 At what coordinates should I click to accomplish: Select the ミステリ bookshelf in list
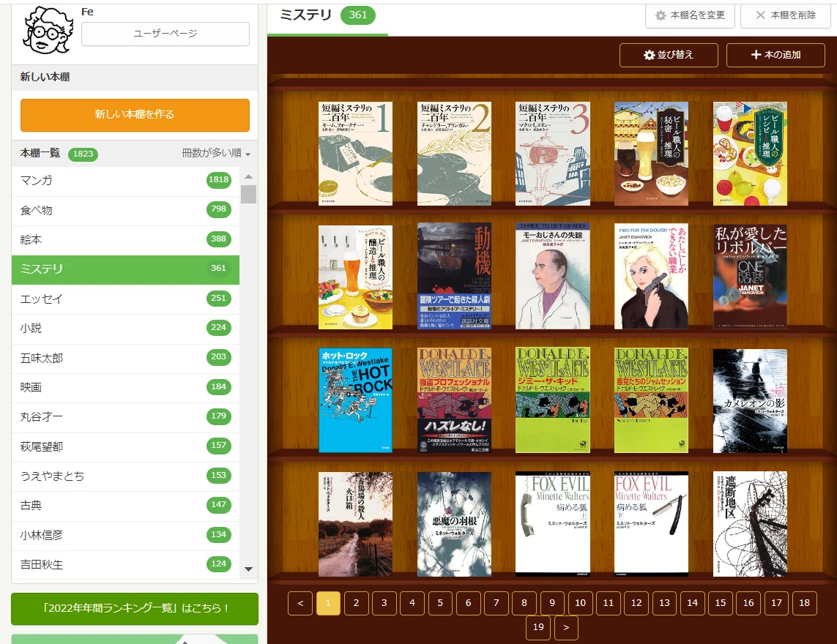125,269
